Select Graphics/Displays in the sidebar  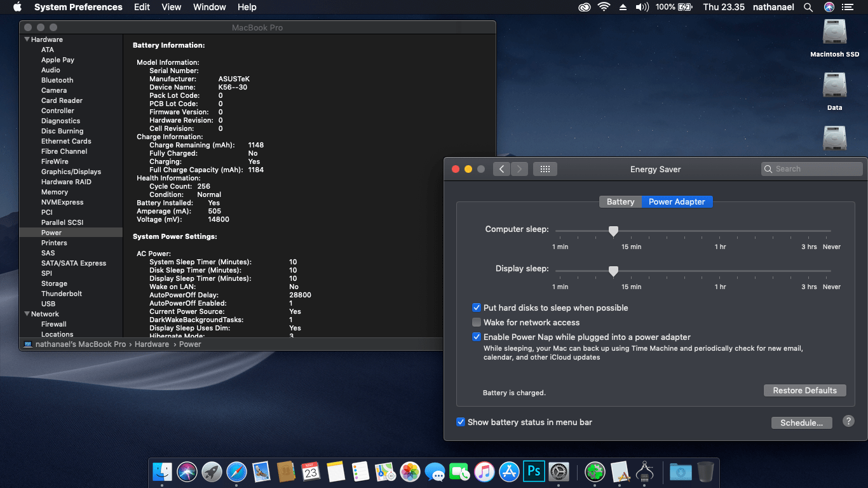pos(71,172)
